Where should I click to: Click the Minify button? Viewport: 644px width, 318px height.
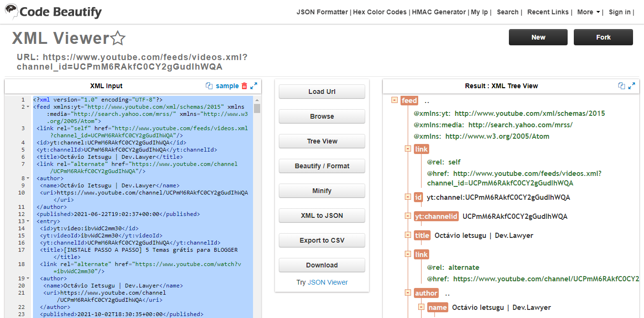(322, 191)
